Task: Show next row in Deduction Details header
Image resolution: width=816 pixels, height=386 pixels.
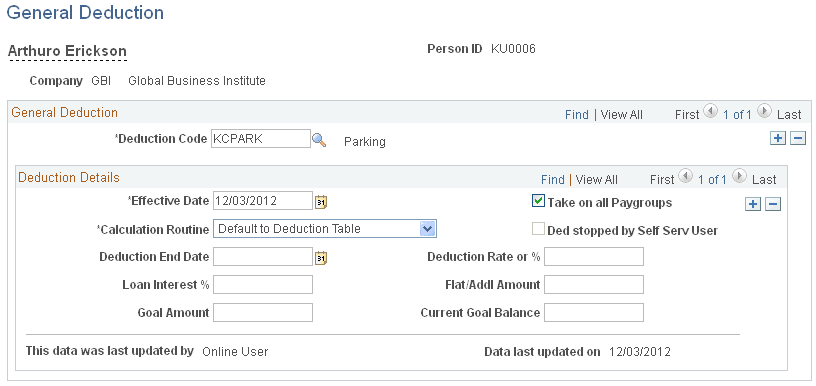Action: [x=739, y=176]
